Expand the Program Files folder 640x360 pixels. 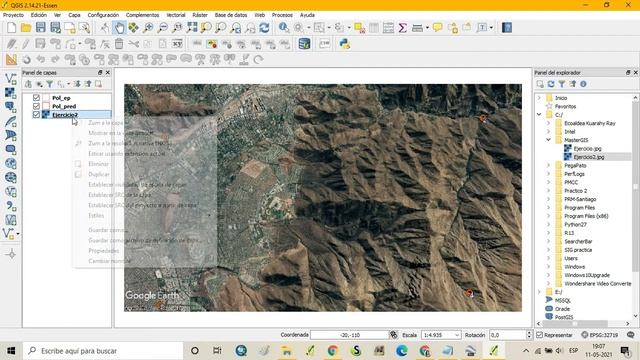point(549,208)
